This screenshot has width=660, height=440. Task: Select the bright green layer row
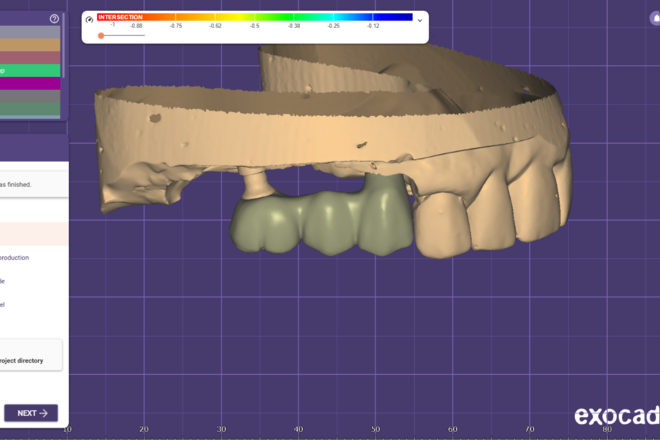(30, 70)
